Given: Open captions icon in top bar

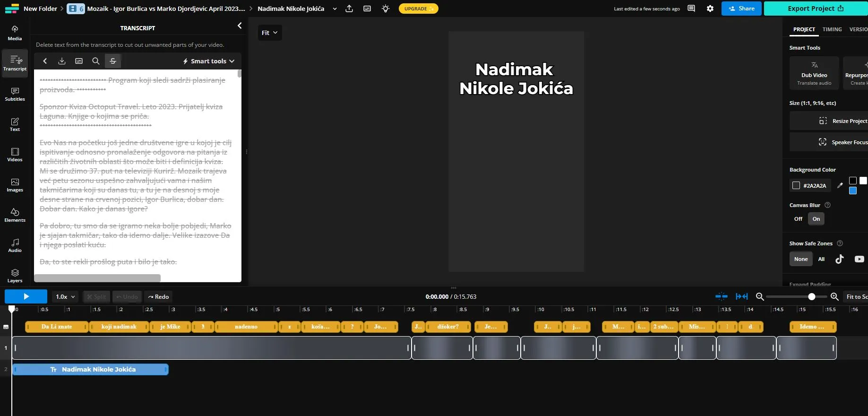Looking at the screenshot, I should coord(367,9).
